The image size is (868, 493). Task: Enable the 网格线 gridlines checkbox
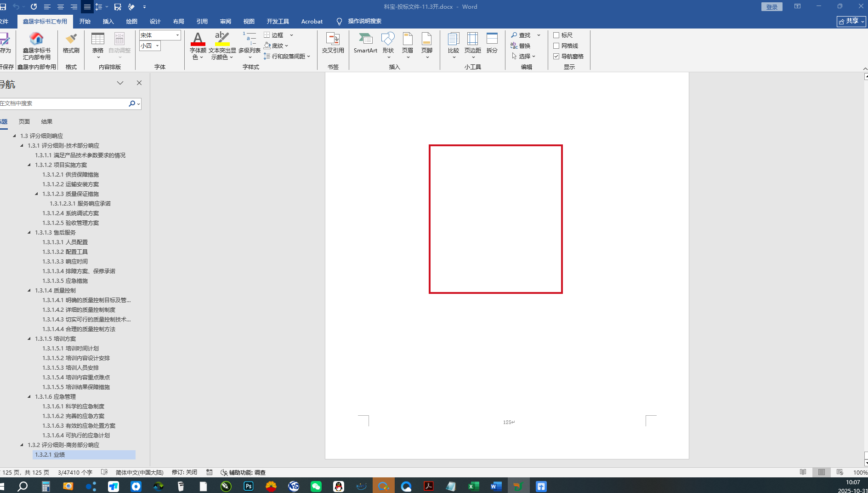(x=556, y=46)
